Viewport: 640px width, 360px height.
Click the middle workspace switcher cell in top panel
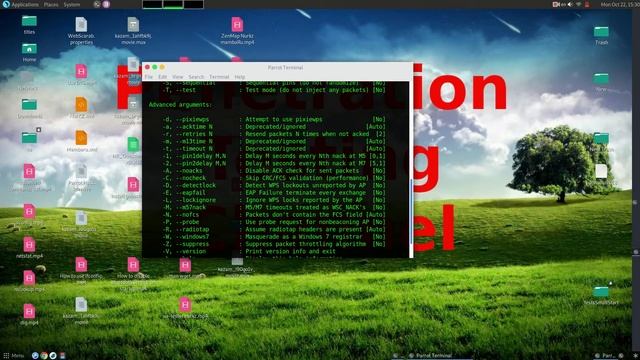pyautogui.click(x=173, y=4)
